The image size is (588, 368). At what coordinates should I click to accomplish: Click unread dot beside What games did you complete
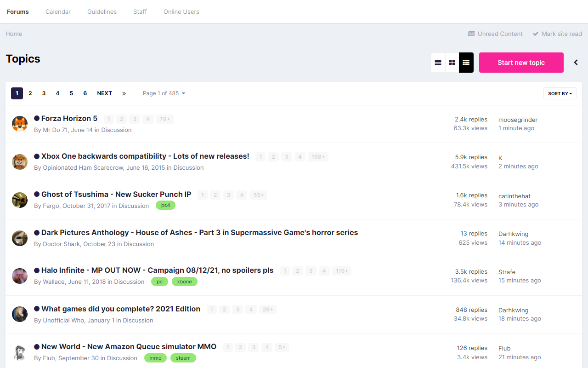[x=37, y=309]
